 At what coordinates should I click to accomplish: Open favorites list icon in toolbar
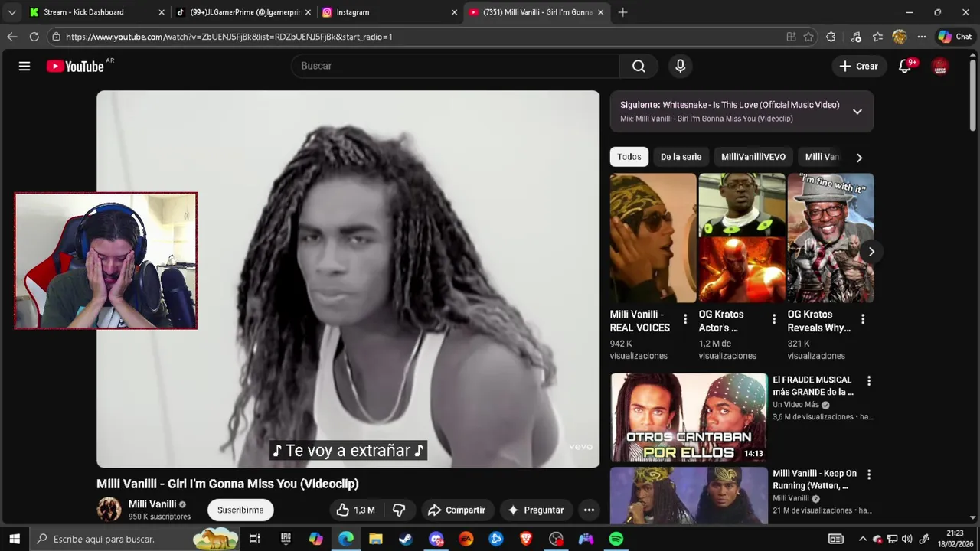[877, 37]
